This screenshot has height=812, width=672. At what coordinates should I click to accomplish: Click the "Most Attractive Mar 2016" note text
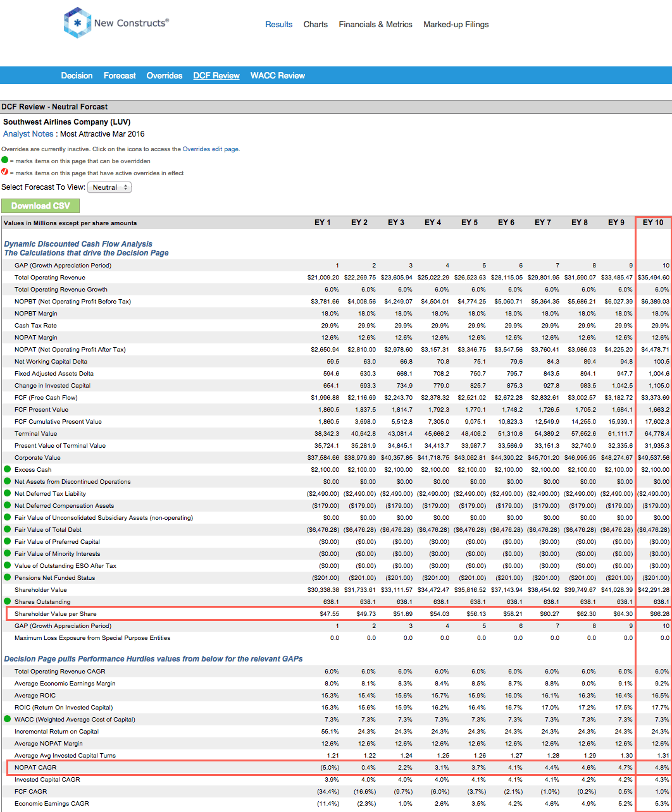point(103,134)
